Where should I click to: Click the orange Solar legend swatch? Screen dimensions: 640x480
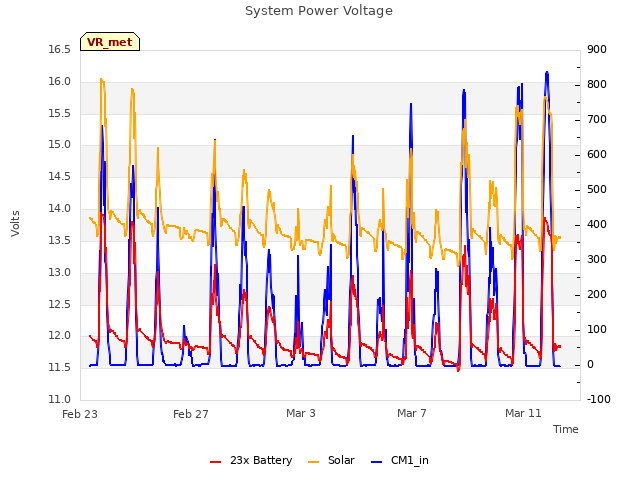[x=313, y=462]
